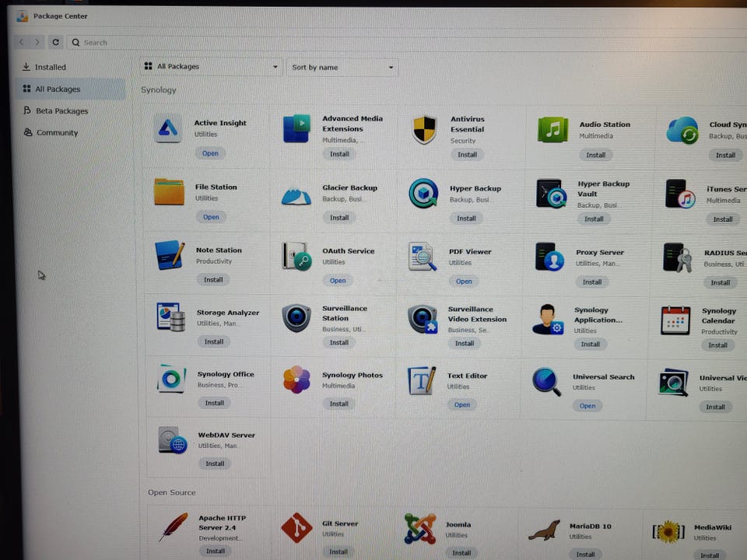Open PDF Viewer via Open button
Image resolution: width=747 pixels, height=560 pixels.
pos(464,282)
